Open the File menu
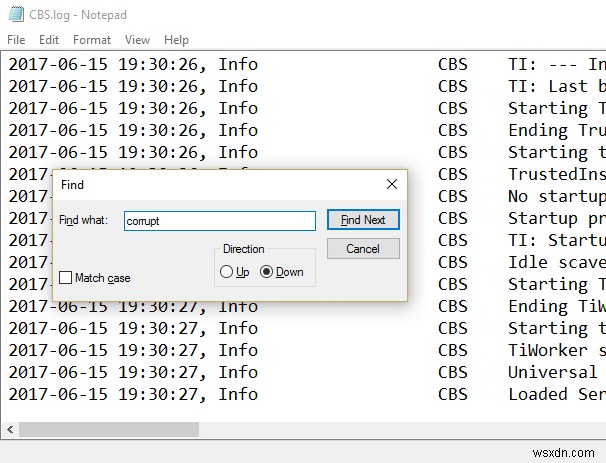Viewport: 606px width, 463px height. click(16, 40)
